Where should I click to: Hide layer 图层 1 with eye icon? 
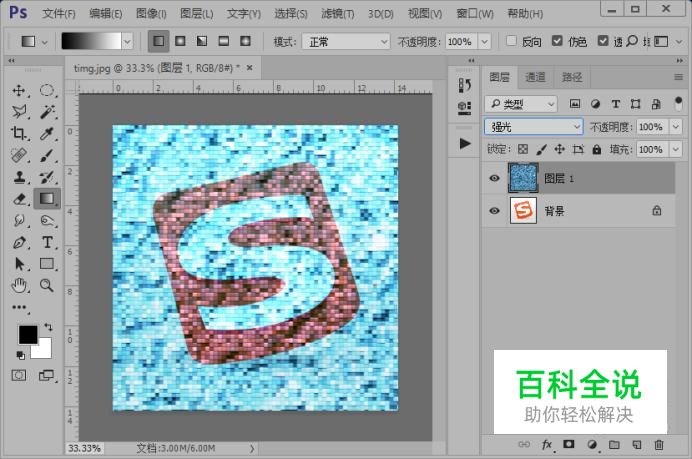coord(494,178)
